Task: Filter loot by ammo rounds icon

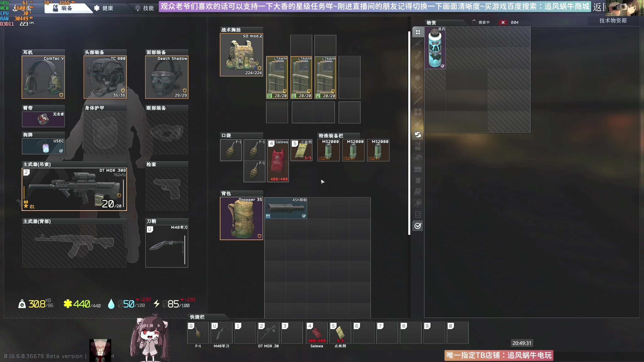Action: point(418,66)
